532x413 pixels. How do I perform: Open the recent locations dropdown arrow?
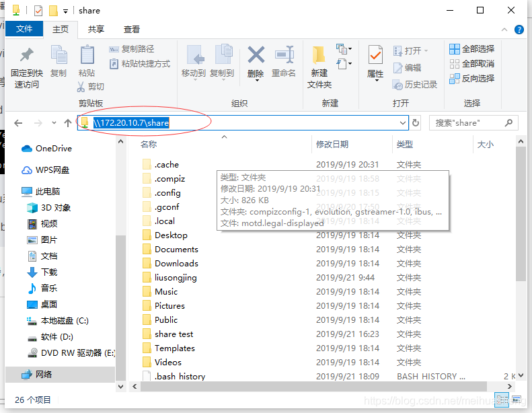54,123
